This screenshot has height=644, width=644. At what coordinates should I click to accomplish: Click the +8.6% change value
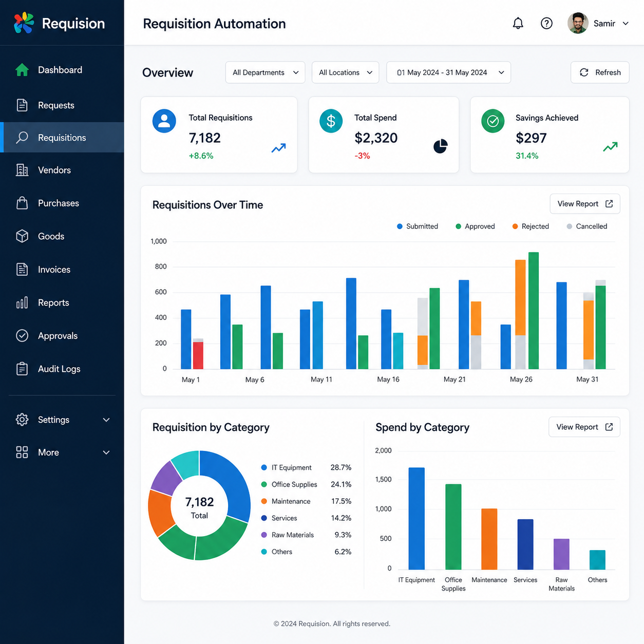(x=201, y=156)
